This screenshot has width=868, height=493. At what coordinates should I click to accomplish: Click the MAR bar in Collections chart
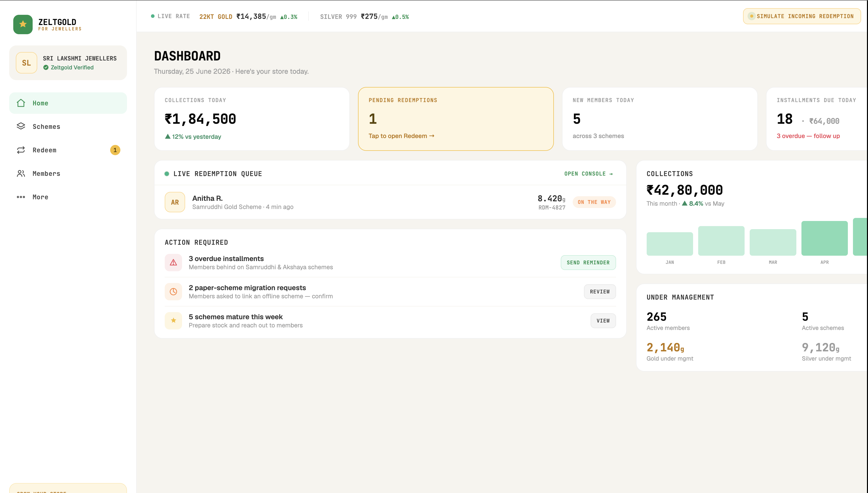[773, 242]
